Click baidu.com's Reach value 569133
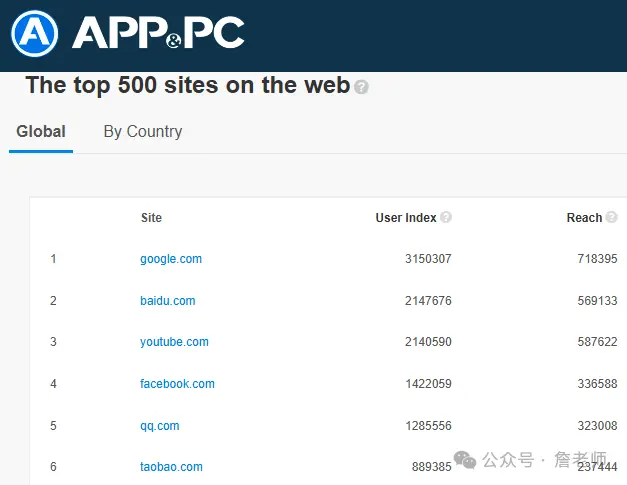The width and height of the screenshot is (627, 485). point(597,301)
